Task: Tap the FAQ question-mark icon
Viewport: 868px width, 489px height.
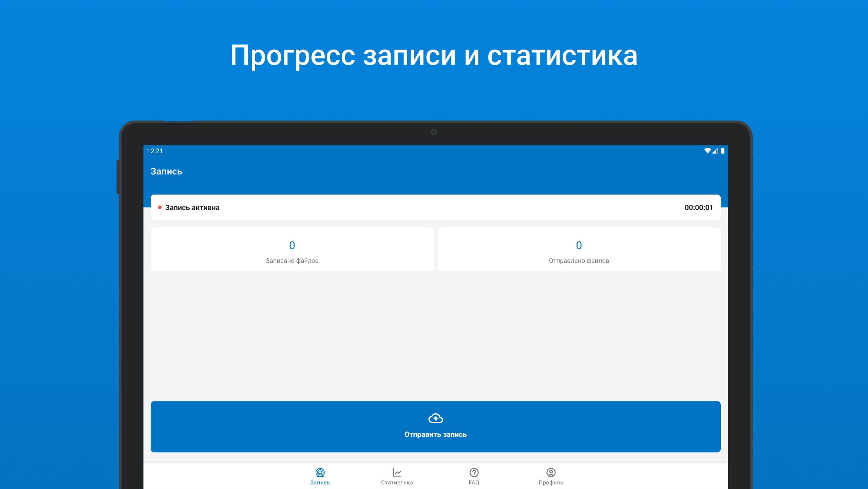Action: [x=474, y=472]
